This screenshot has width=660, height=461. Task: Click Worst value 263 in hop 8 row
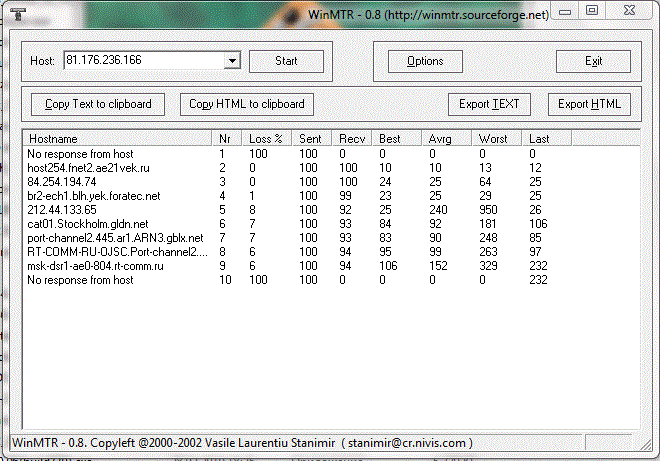tap(488, 252)
